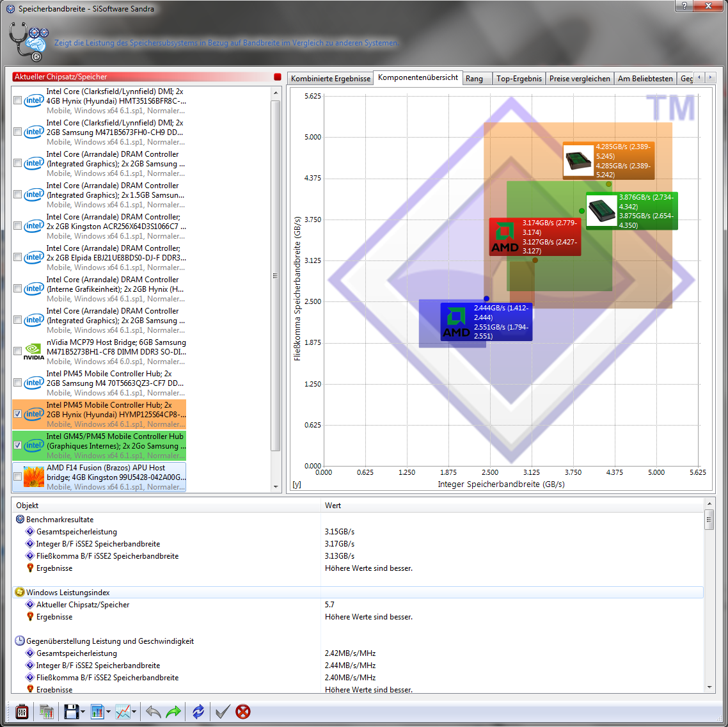Check the Kingston ACR256X64D3S1066C7 entry checkbox
Screen dimensions: 728x727
pyautogui.click(x=18, y=226)
